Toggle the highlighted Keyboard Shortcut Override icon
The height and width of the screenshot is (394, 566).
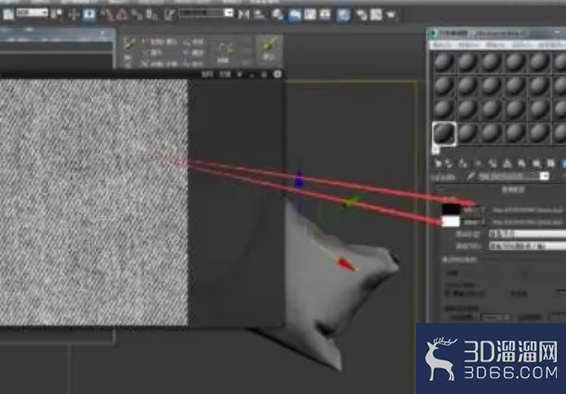pos(89,14)
